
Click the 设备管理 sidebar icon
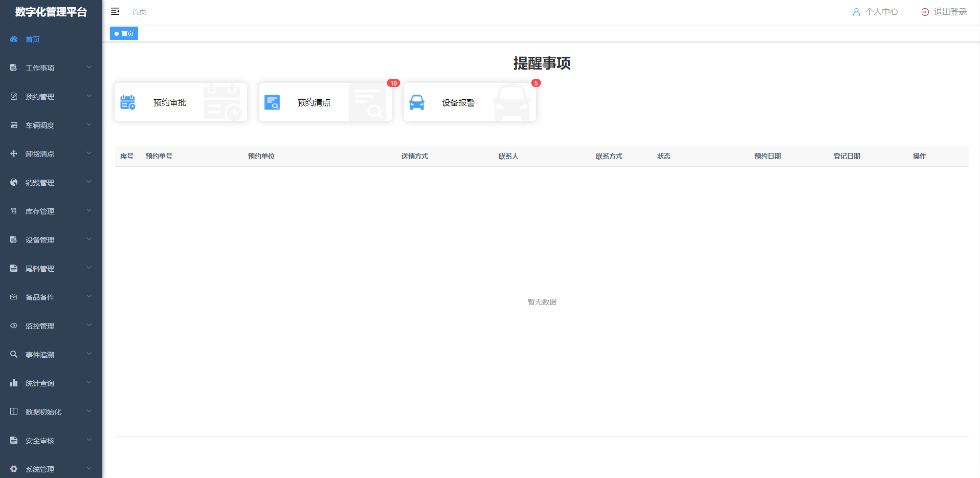14,240
